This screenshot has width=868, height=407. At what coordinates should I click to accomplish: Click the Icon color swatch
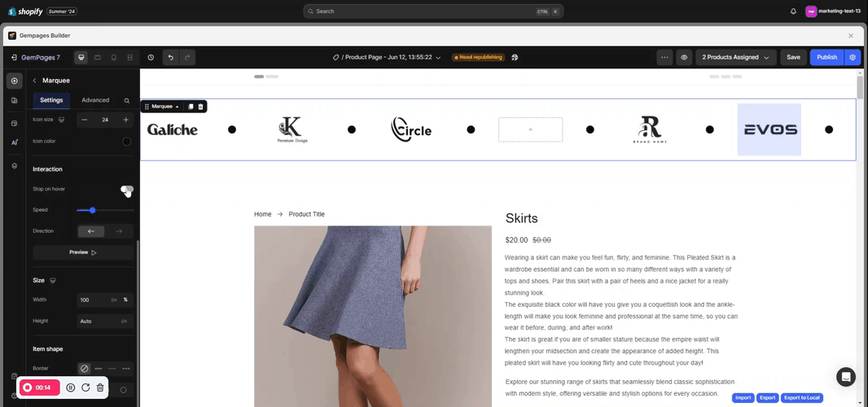(x=127, y=141)
